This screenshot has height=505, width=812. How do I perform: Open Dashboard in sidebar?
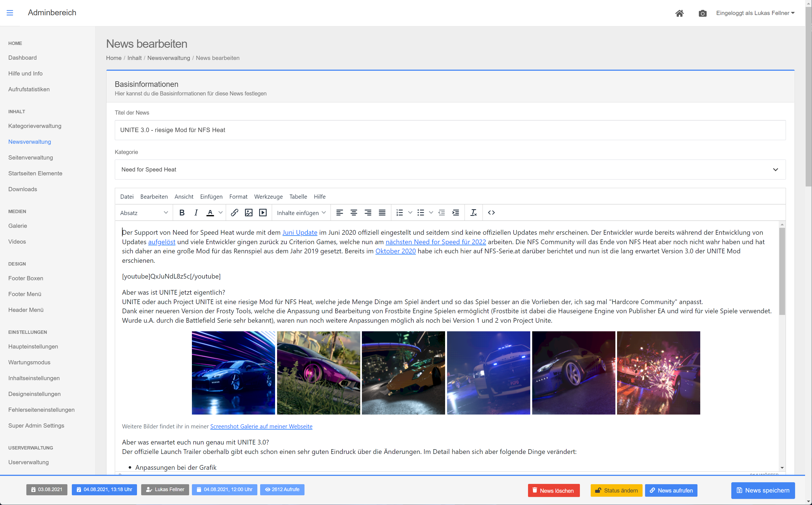22,57
